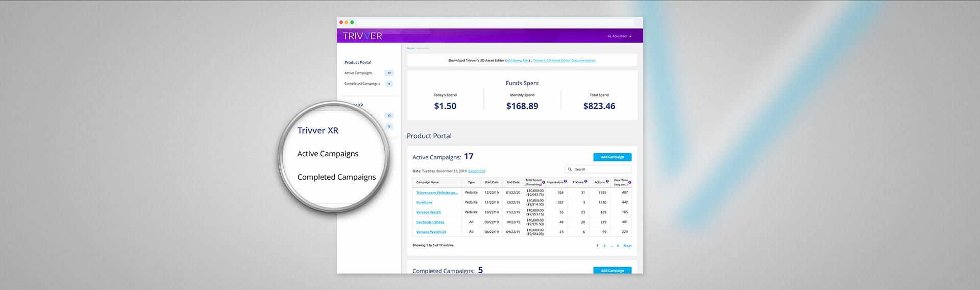
Task: Click the Impressions help icon
Action: point(566,181)
